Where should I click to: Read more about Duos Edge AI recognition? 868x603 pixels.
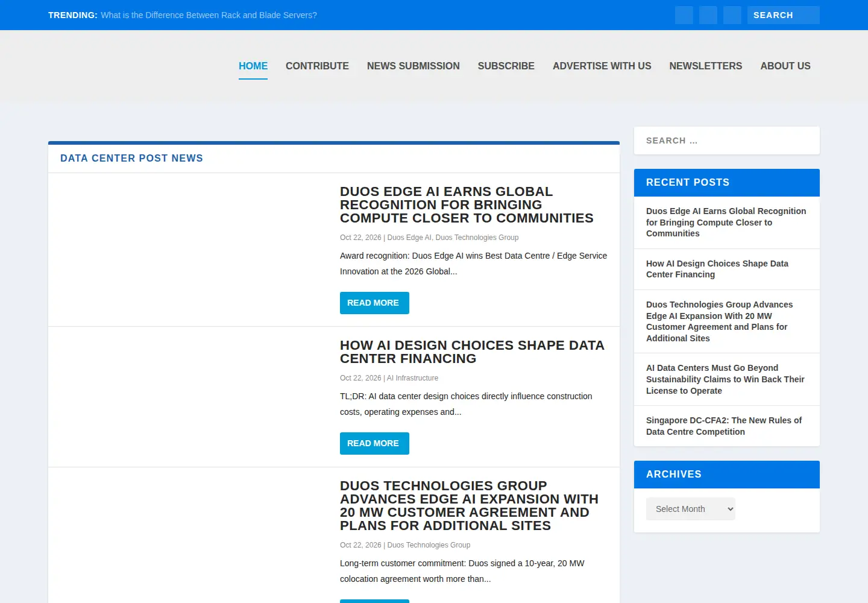(374, 303)
